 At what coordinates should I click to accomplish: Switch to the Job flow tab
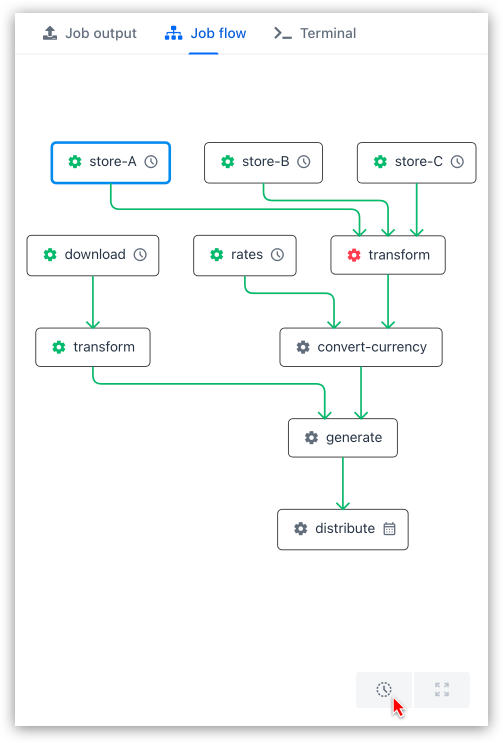coord(205,33)
